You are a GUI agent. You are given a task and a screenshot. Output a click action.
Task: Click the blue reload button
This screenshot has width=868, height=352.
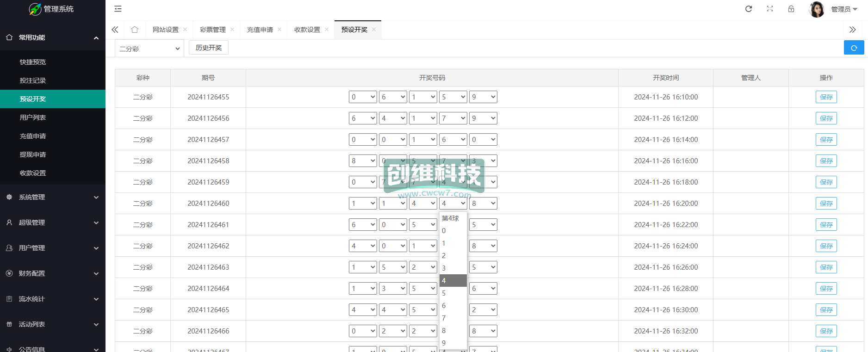(x=854, y=48)
